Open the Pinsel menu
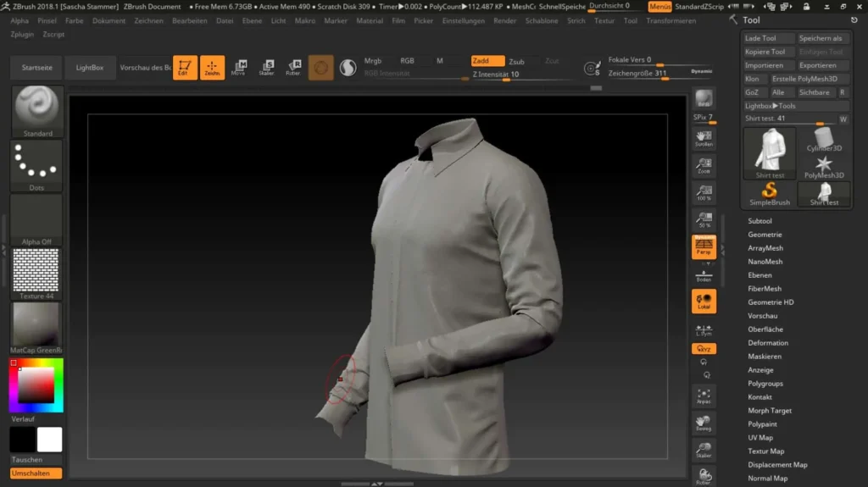Viewport: 868px width, 487px height. (47, 20)
